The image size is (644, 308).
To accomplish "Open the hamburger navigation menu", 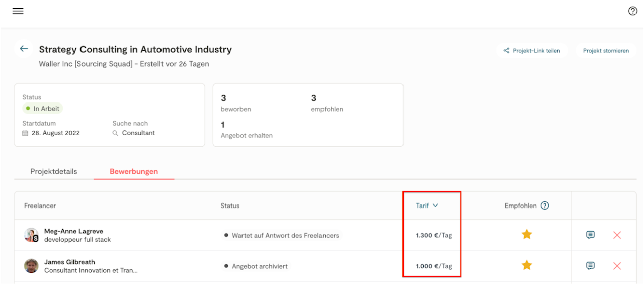I will click(x=18, y=11).
